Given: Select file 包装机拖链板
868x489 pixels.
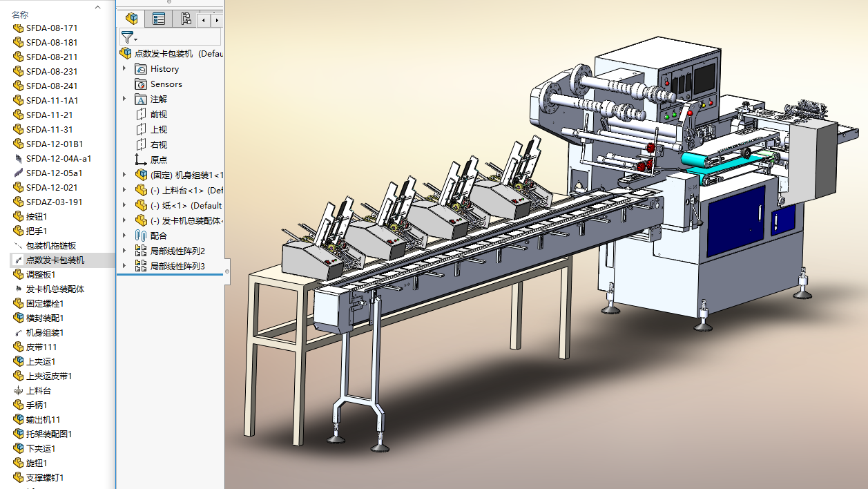Looking at the screenshot, I should [52, 246].
